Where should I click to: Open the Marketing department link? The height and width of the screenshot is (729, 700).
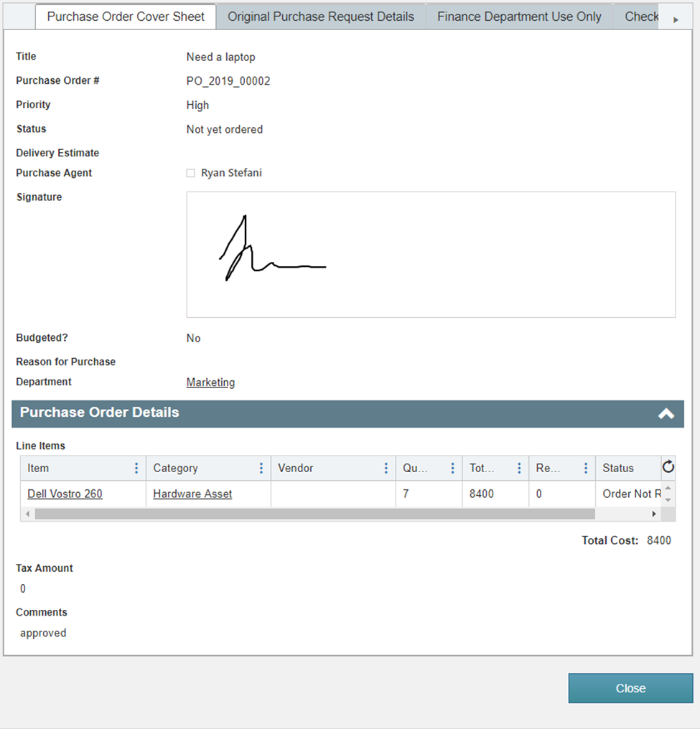(x=210, y=382)
